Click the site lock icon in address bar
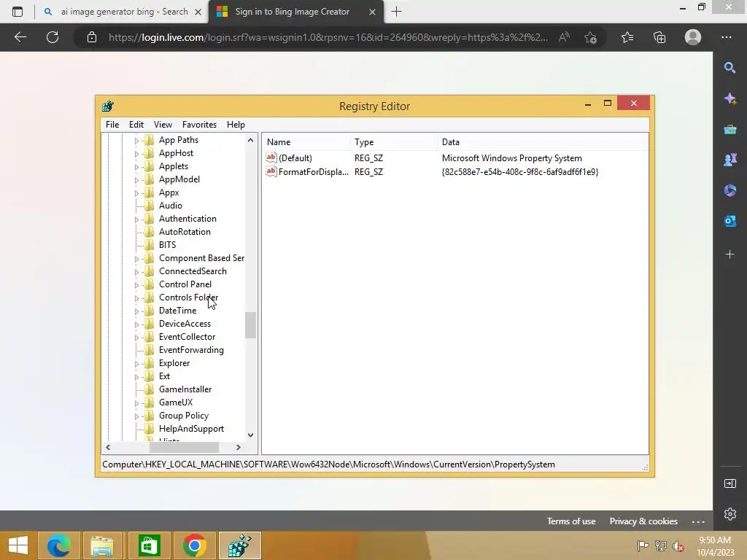The image size is (747, 560). (x=92, y=37)
